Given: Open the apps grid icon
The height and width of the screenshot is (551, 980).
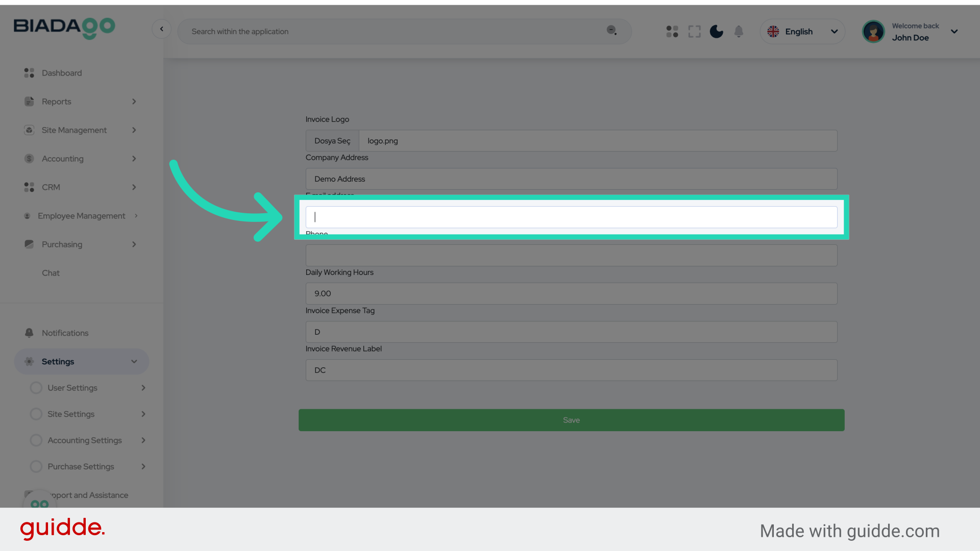Looking at the screenshot, I should 672,32.
